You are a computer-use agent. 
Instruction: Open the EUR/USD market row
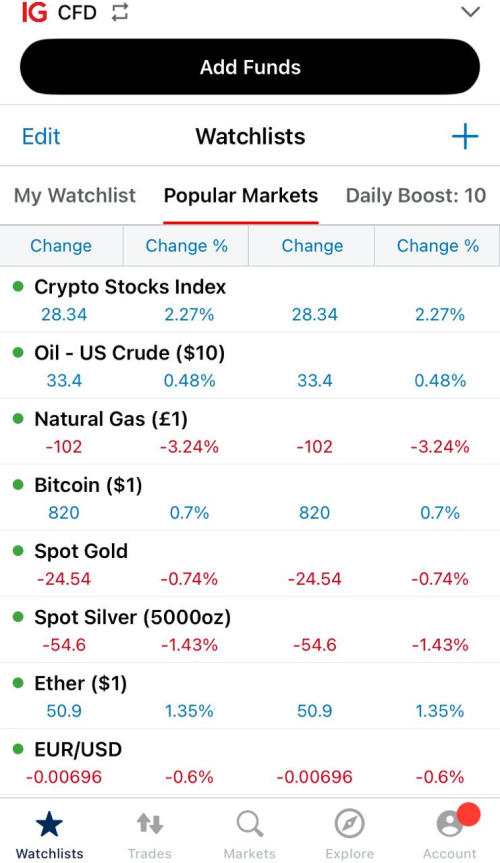(250, 763)
